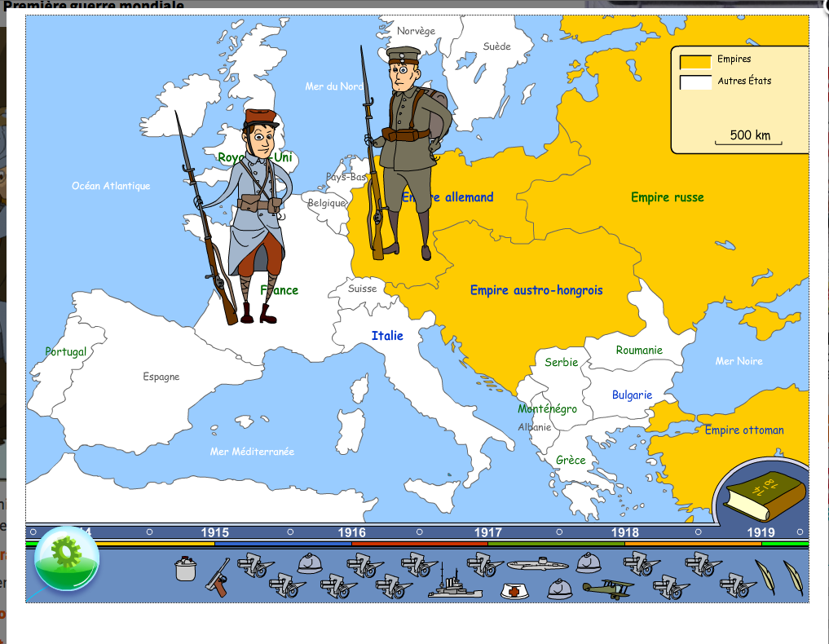Click the Empire russe label
The width and height of the screenshot is (829, 644).
point(667,197)
